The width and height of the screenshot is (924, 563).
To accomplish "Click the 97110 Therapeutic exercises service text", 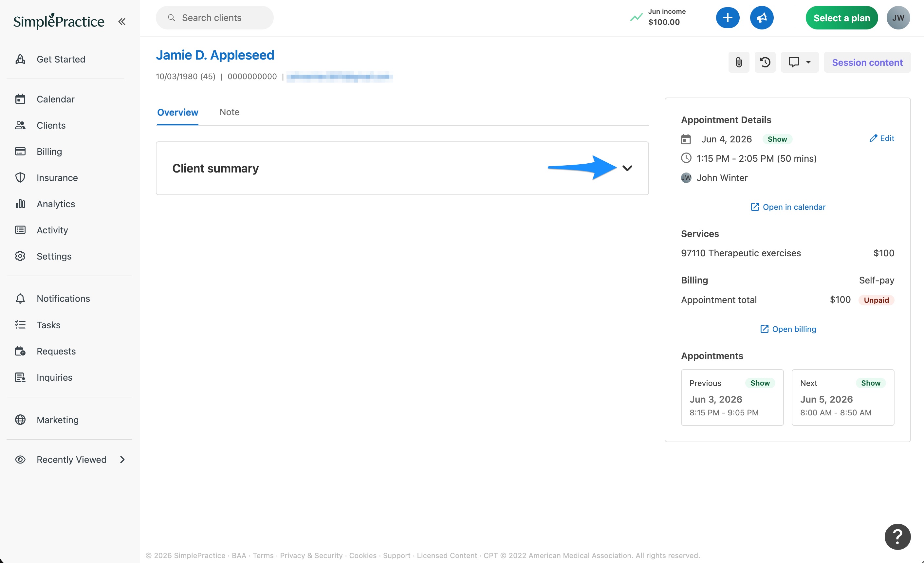I will point(741,253).
